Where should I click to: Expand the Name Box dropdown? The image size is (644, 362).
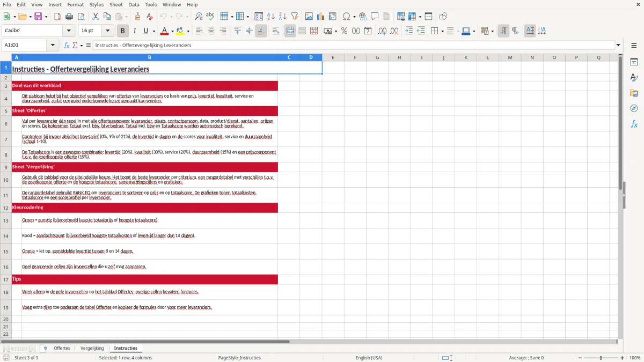(53, 45)
